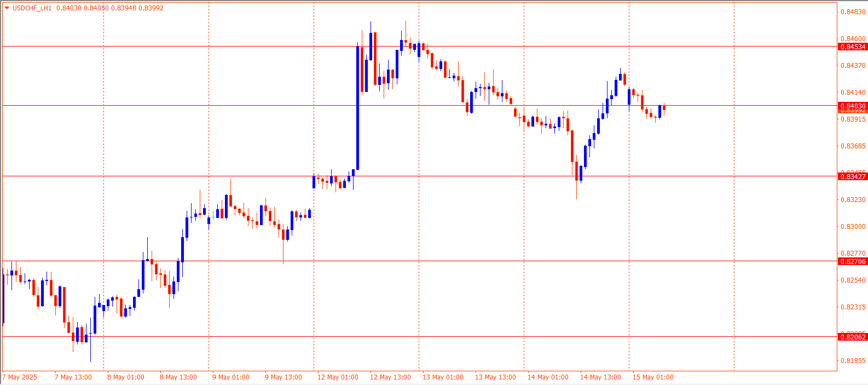Click the 0.83685 price scale value
The height and width of the screenshot is (385, 868).
853,146
